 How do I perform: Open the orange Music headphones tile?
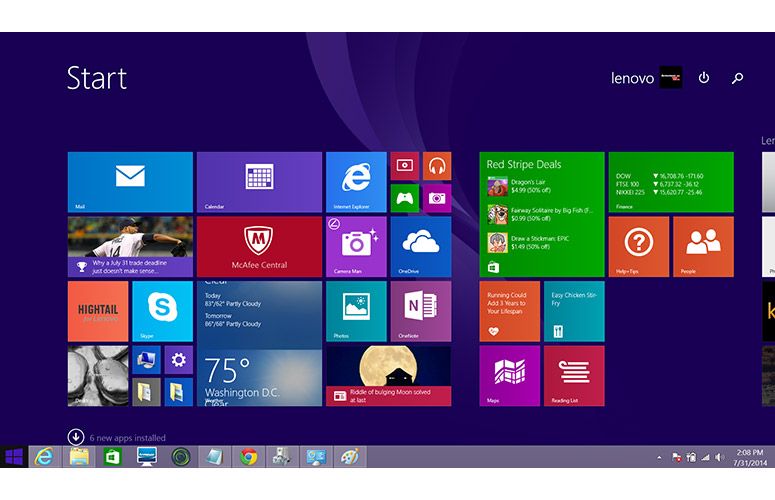click(x=437, y=166)
